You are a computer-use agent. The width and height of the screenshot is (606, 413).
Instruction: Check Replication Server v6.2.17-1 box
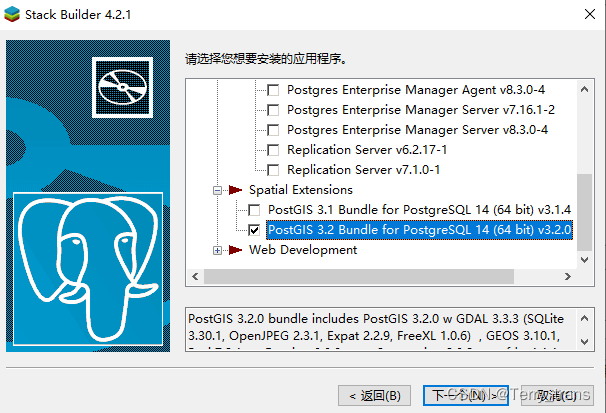(x=273, y=150)
